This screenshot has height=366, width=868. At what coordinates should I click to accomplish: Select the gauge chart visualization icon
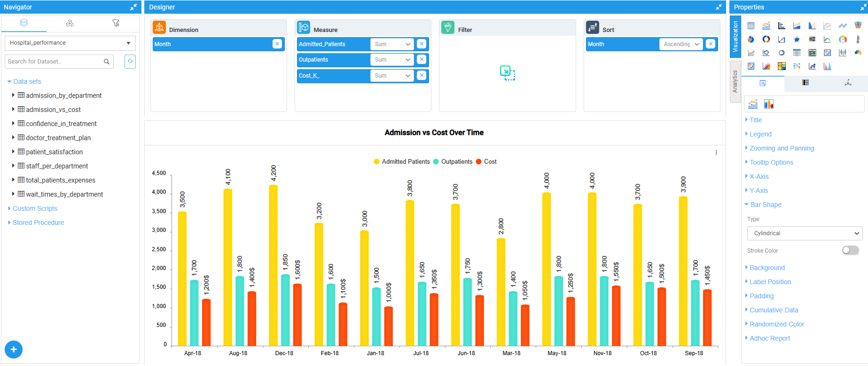(843, 40)
